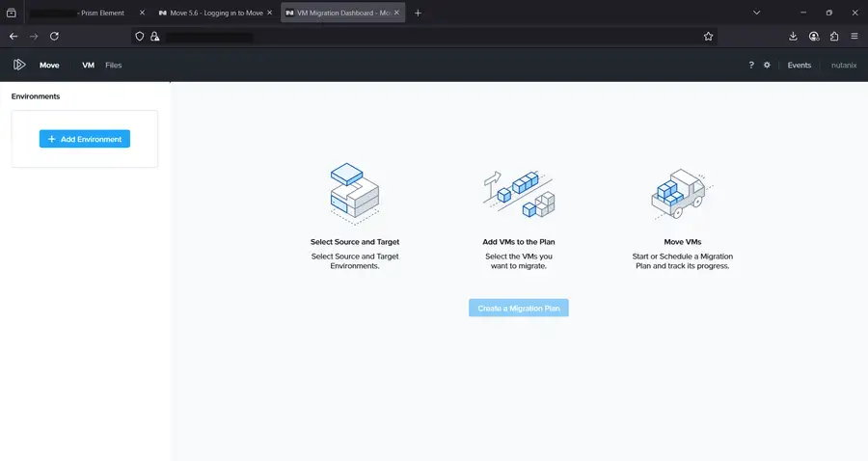Image resolution: width=868 pixels, height=461 pixels.
Task: Close the VM Migration Dashboard tab
Action: 396,13
